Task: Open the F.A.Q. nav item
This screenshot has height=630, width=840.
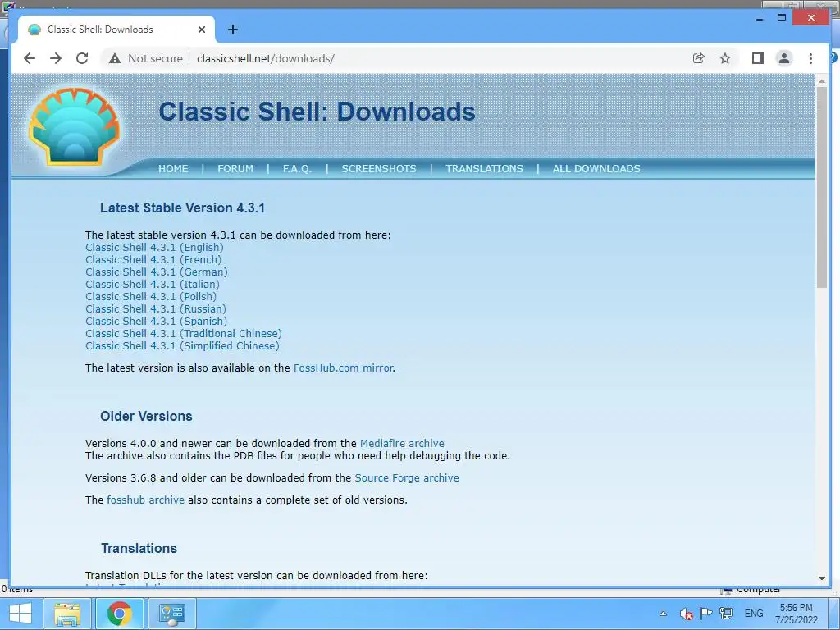Action: pyautogui.click(x=297, y=169)
